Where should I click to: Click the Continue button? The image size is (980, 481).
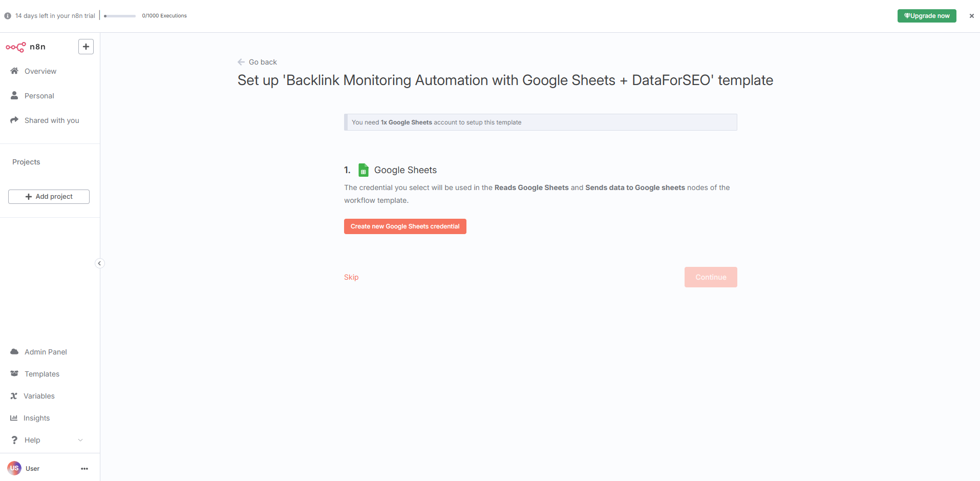point(711,277)
